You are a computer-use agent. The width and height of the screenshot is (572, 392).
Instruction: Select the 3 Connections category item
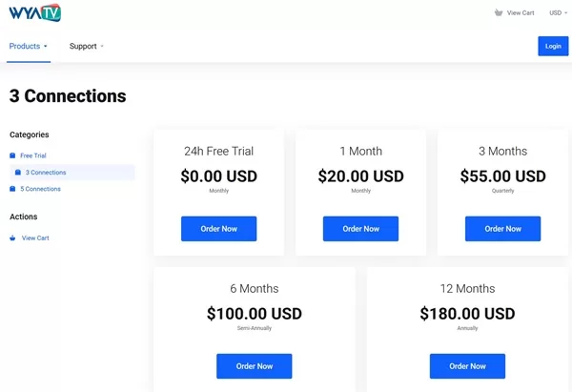tap(72, 173)
